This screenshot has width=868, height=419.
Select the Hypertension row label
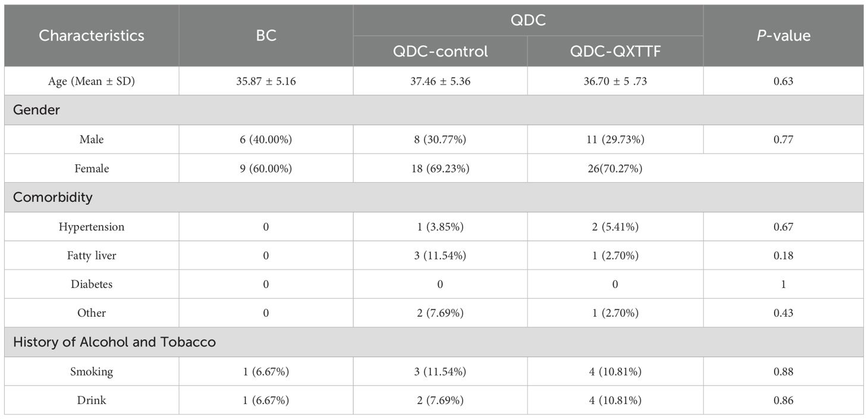coord(92,227)
